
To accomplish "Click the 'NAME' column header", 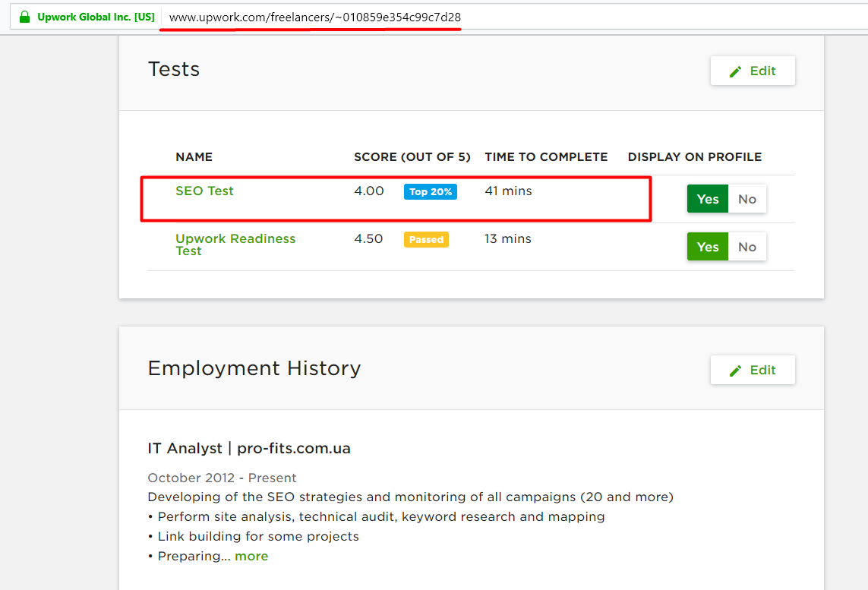I will 194,157.
